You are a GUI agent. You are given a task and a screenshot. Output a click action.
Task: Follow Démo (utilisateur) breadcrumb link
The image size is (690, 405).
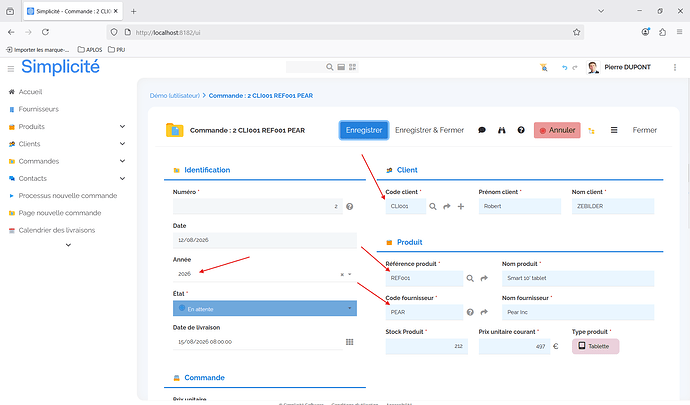click(x=175, y=96)
